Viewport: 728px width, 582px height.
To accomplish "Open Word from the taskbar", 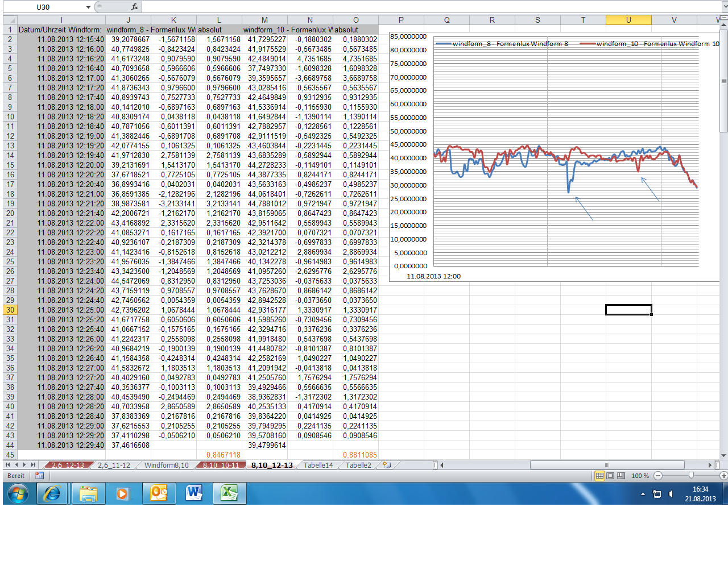I will tap(194, 493).
